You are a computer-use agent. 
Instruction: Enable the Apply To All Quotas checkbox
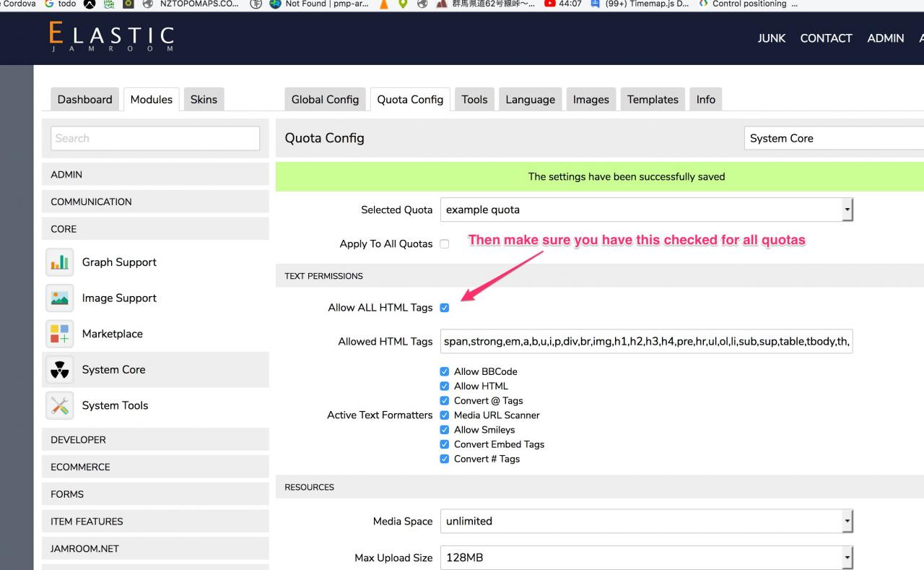[x=445, y=244]
